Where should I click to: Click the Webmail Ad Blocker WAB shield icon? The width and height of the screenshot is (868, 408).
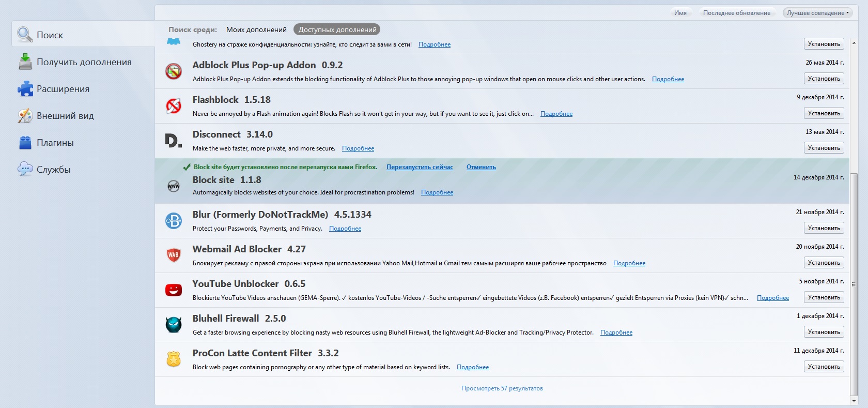pyautogui.click(x=174, y=255)
